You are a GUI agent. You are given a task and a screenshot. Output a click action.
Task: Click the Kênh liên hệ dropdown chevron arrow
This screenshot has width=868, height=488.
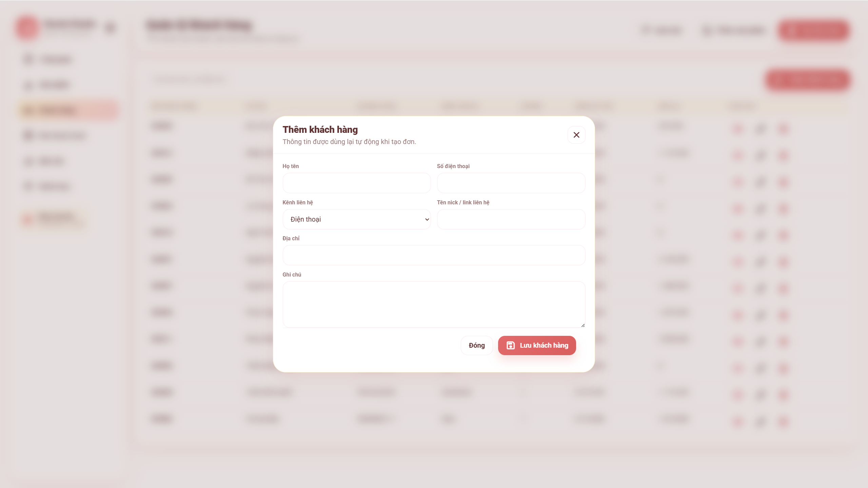427,219
